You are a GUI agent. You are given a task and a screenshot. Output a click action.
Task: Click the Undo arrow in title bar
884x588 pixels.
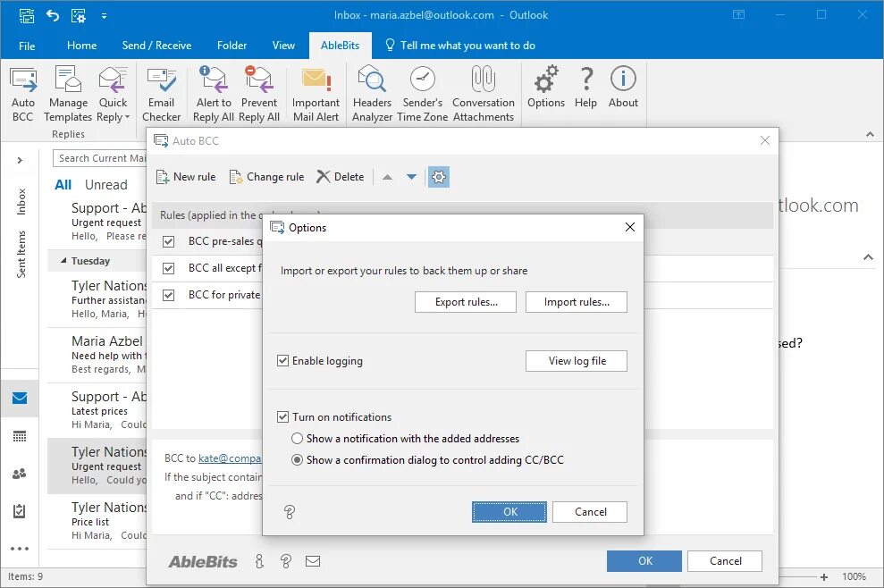[53, 15]
